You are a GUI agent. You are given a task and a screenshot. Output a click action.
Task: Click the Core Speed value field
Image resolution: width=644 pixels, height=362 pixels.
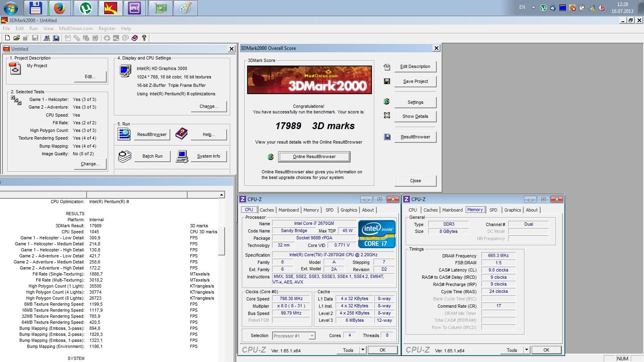pos(291,298)
